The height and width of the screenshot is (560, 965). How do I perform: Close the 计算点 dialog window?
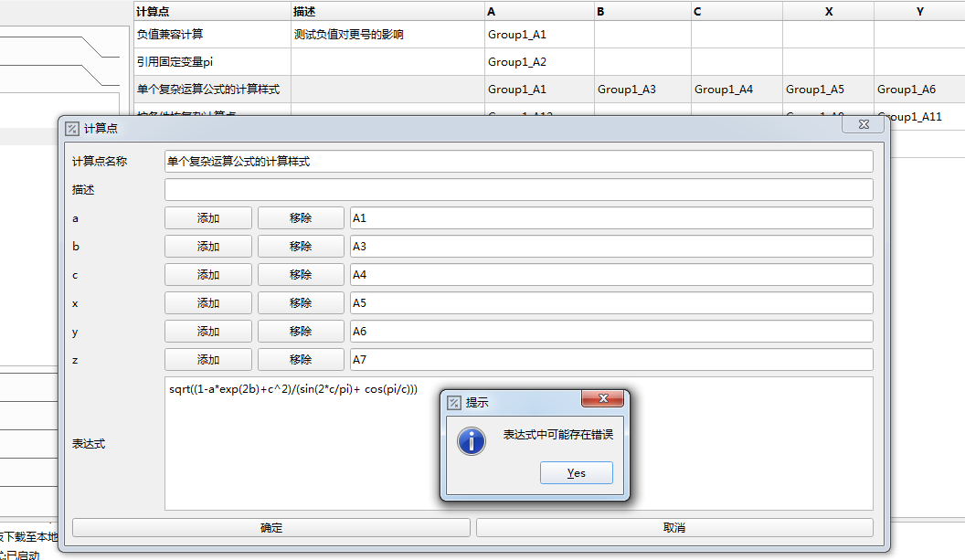pyautogui.click(x=862, y=125)
